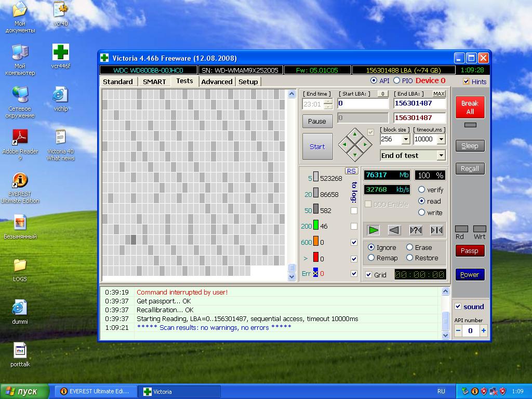Open the Безымянный desktop file
Screen dimensions: 532x399
(20, 227)
